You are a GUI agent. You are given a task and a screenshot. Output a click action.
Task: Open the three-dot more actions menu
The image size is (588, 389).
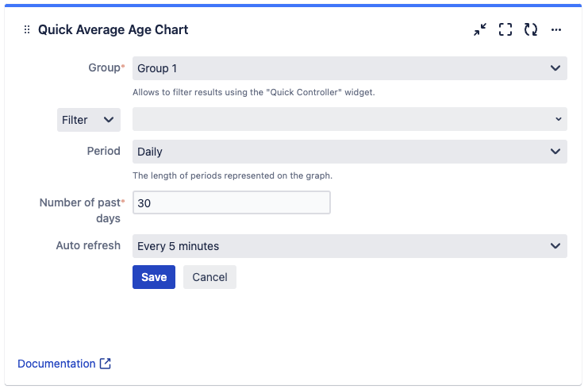point(556,29)
